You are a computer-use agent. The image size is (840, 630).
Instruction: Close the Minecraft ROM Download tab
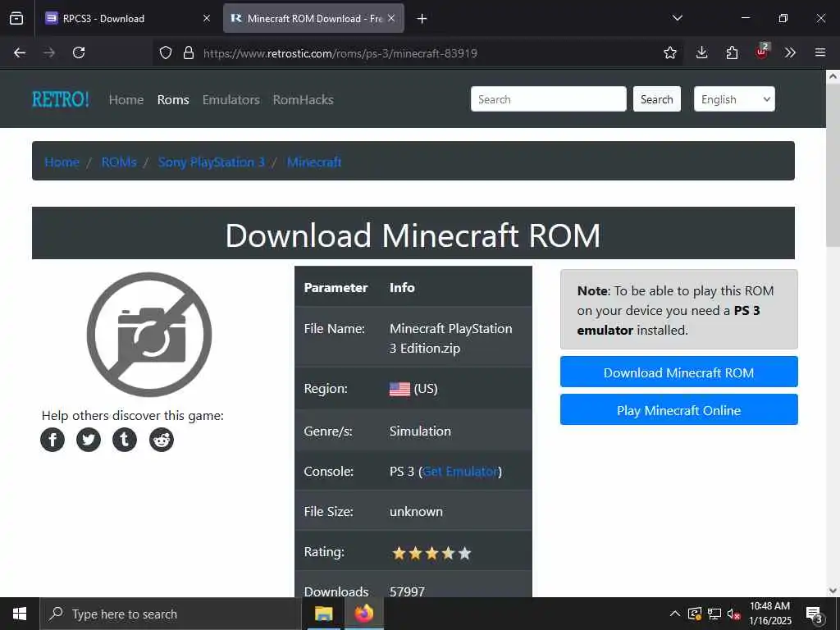tap(391, 18)
